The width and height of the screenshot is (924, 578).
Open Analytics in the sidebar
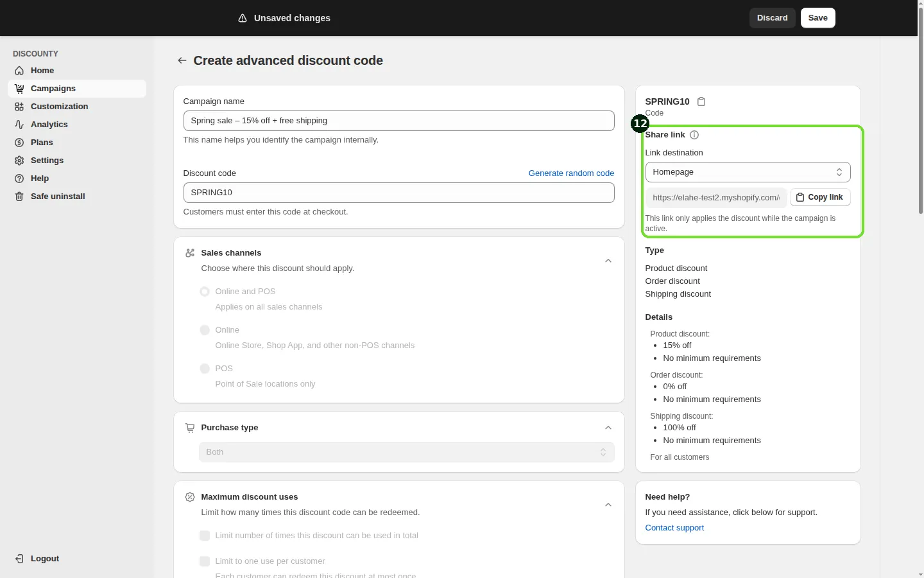[77, 125]
